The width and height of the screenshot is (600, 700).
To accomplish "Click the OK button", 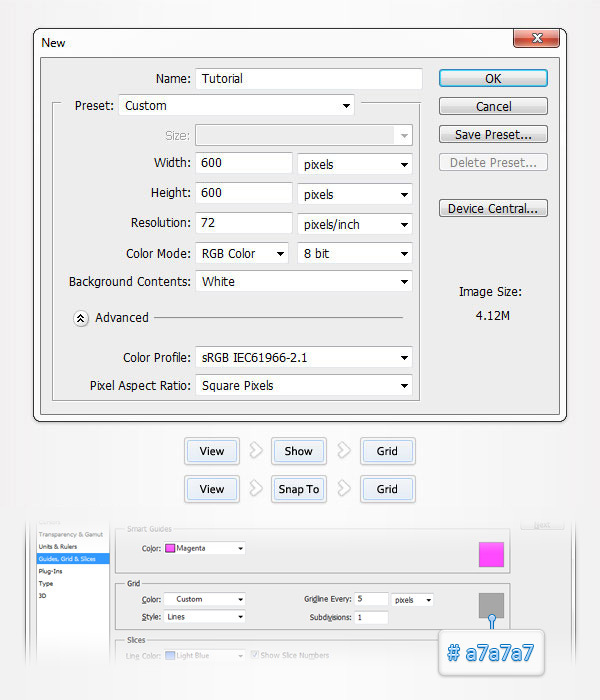I will coord(493,78).
